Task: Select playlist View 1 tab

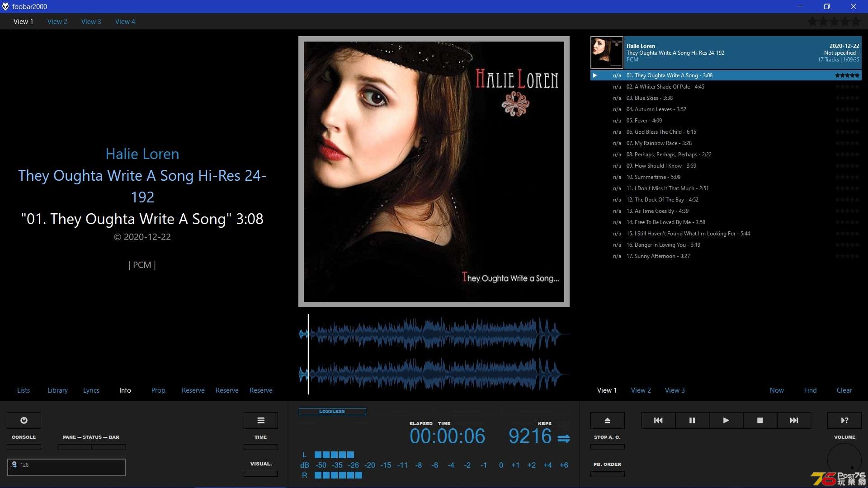Action: 607,390
